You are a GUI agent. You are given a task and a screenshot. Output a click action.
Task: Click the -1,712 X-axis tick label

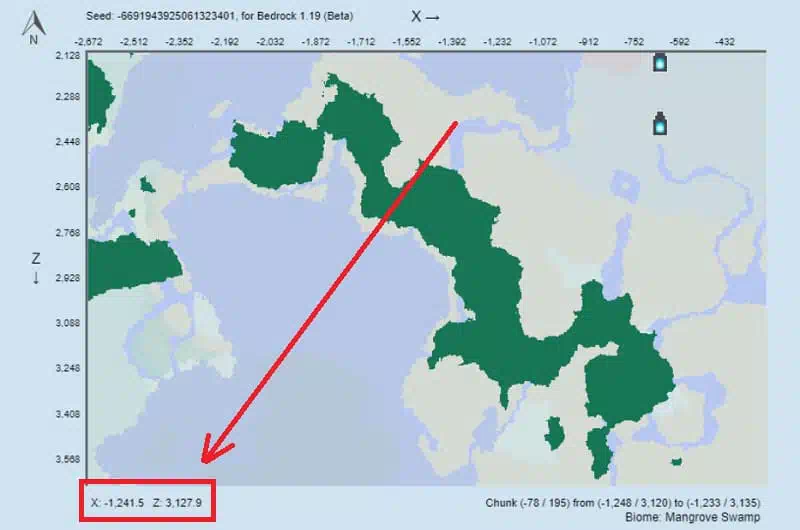click(361, 42)
